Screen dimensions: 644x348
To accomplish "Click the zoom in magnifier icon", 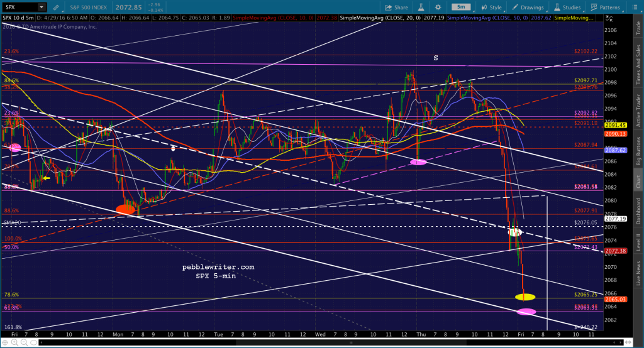I will click(15, 342).
